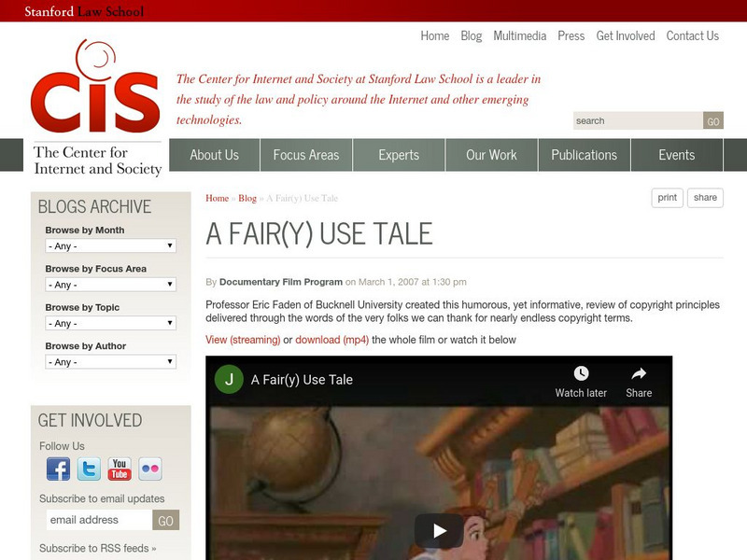Image resolution: width=747 pixels, height=560 pixels.
Task: Click the Blog breadcrumb link
Action: coord(247,198)
